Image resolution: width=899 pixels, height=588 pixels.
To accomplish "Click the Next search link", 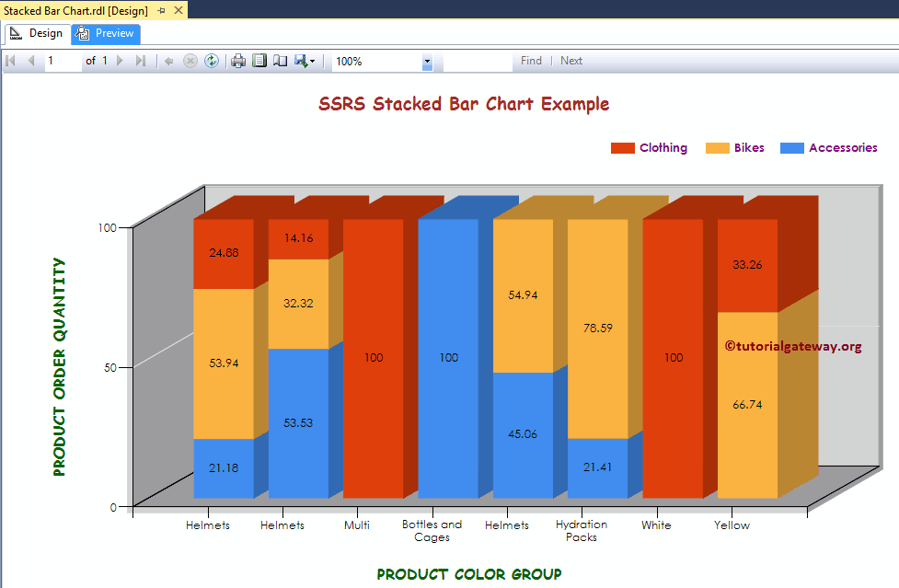I will point(571,61).
